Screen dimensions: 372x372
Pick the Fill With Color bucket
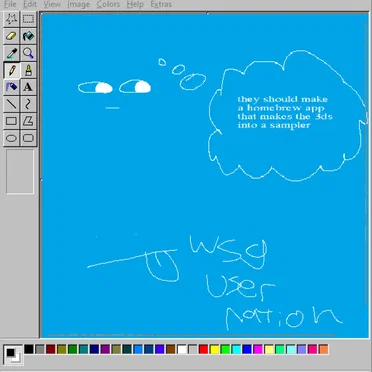click(28, 36)
